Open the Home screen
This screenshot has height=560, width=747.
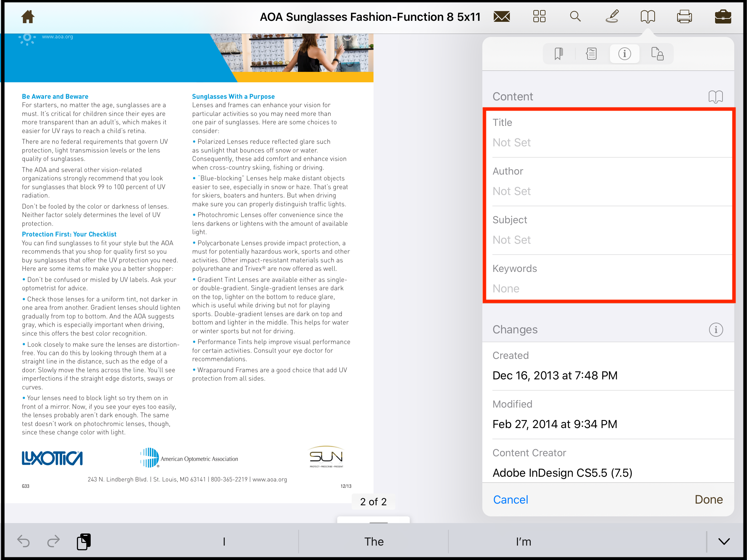click(x=28, y=16)
